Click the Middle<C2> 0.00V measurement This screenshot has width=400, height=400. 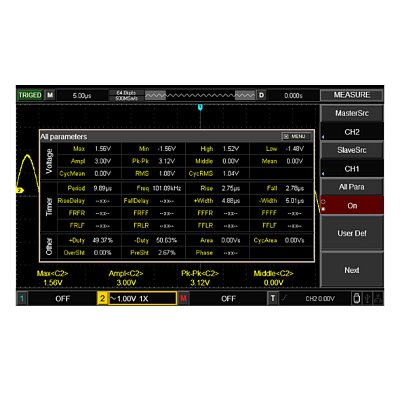tap(273, 278)
